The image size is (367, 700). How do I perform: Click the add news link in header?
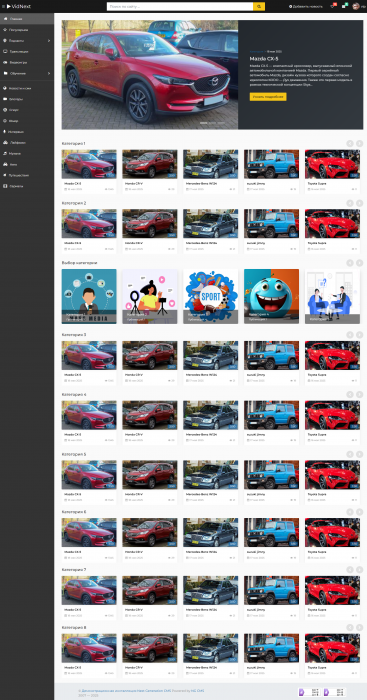[x=306, y=7]
